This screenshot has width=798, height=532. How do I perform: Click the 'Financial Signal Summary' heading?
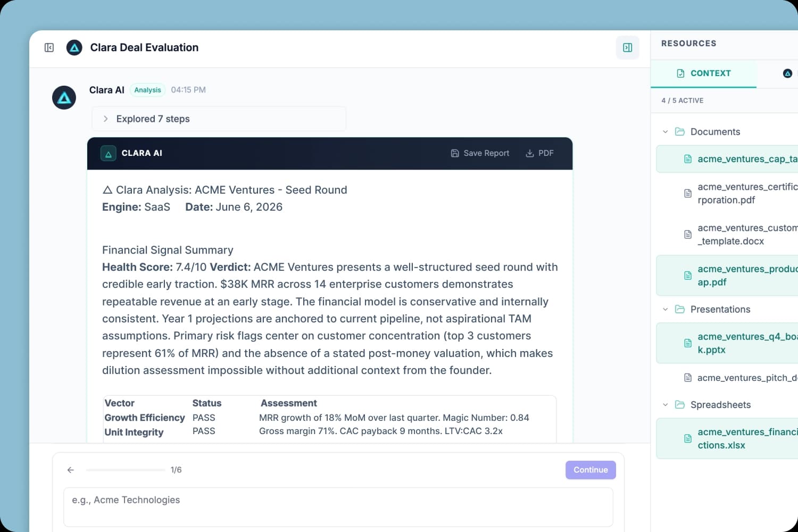tap(168, 250)
